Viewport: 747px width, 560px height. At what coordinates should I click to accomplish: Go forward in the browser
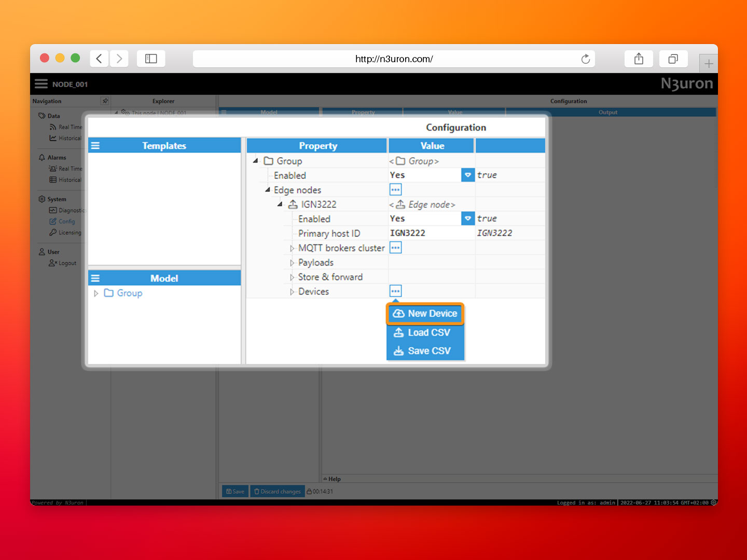119,59
